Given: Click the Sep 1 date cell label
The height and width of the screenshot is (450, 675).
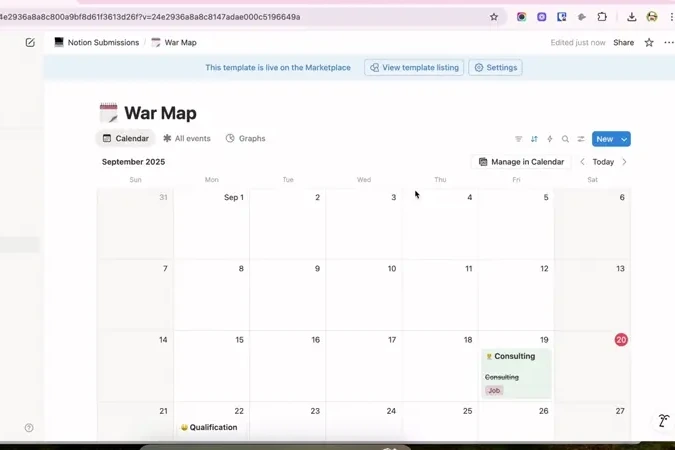Looking at the screenshot, I should [234, 197].
